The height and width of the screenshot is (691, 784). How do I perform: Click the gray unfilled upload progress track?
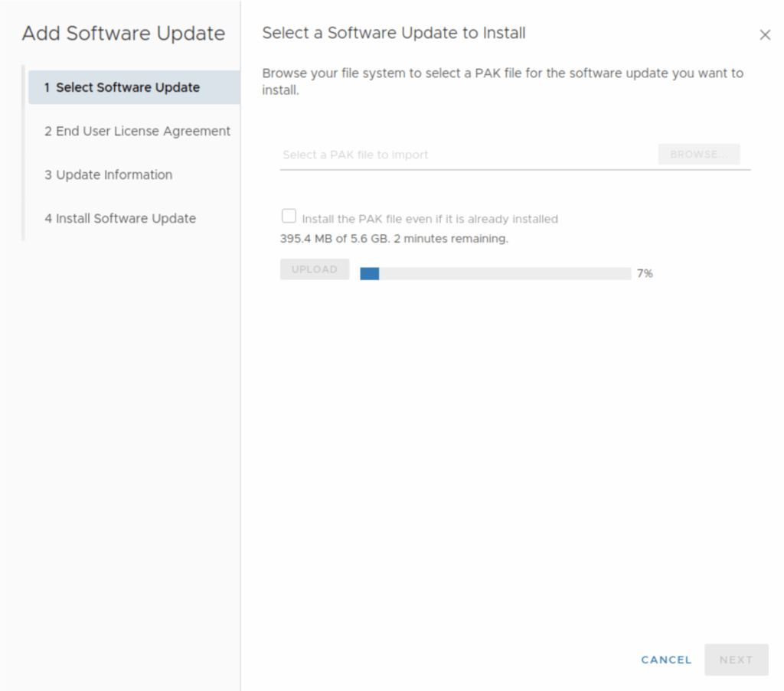[x=505, y=273]
